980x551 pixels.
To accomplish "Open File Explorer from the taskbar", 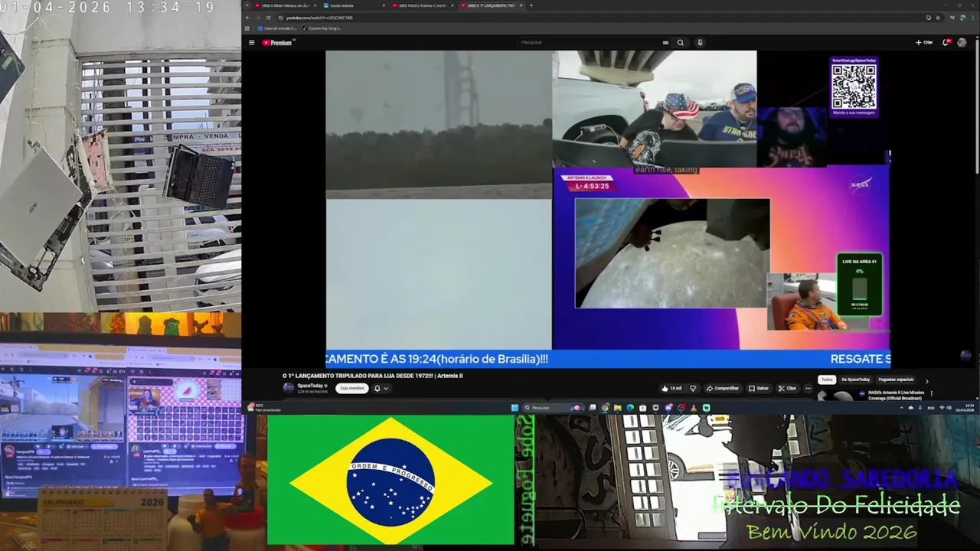I will (618, 408).
